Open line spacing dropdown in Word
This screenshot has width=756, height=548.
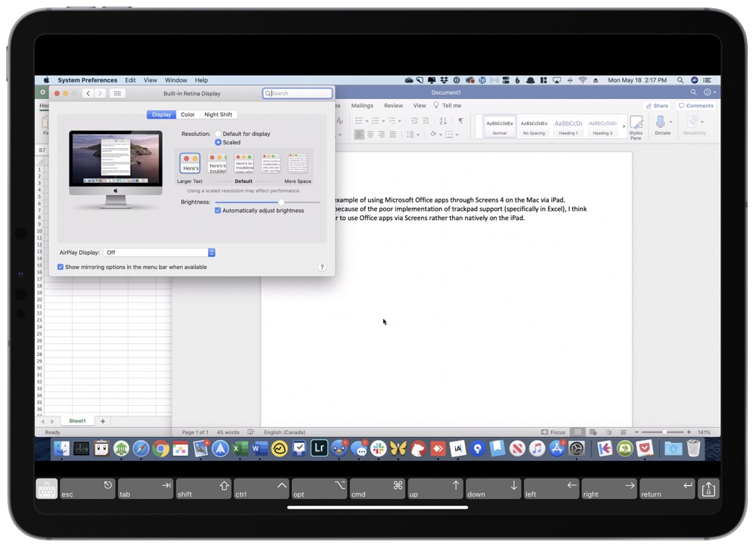coord(413,135)
